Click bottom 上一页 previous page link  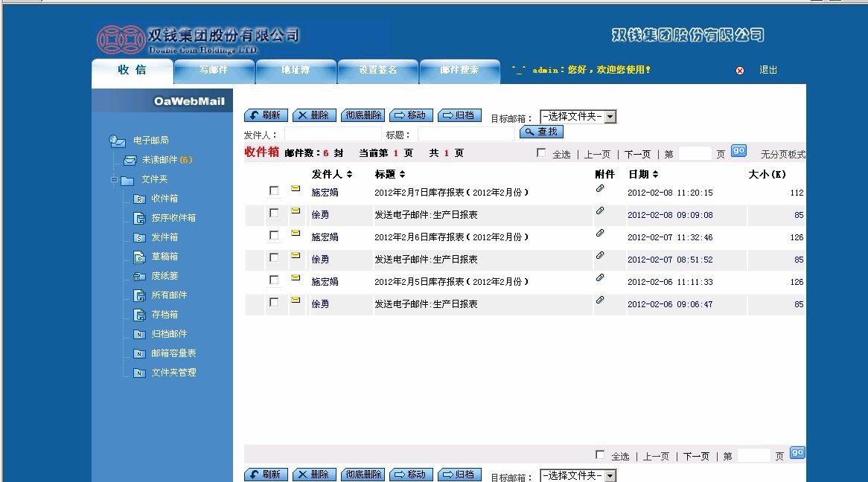(x=656, y=457)
